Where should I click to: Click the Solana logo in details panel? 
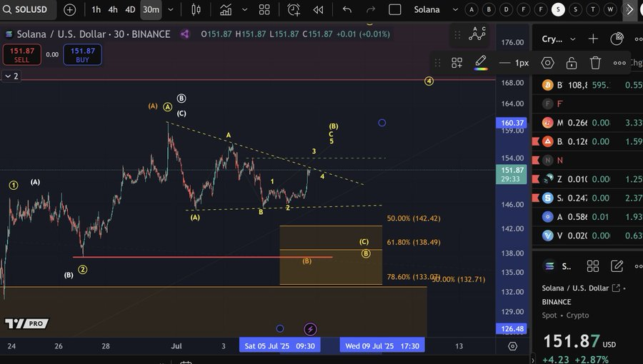(549, 266)
